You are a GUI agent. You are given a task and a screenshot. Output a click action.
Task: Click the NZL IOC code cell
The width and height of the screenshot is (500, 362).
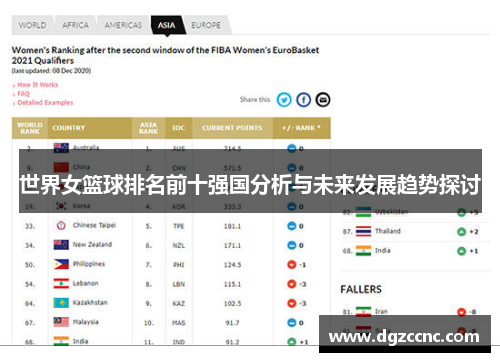point(179,245)
